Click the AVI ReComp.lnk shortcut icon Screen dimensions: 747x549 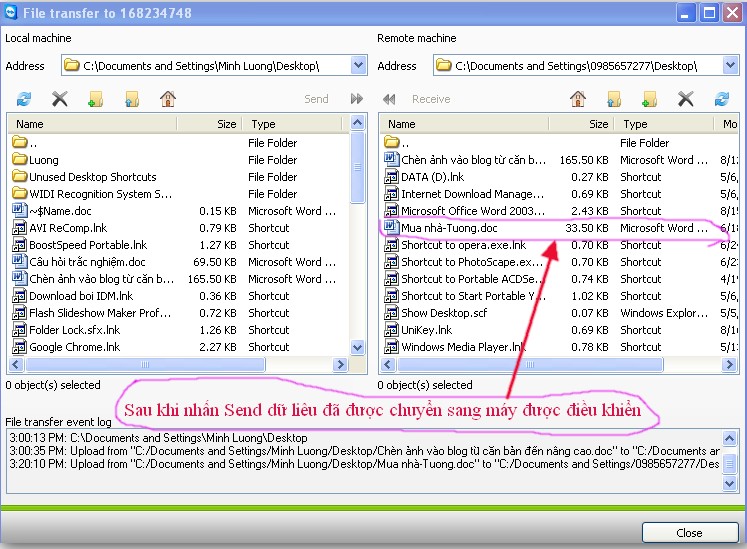19,227
